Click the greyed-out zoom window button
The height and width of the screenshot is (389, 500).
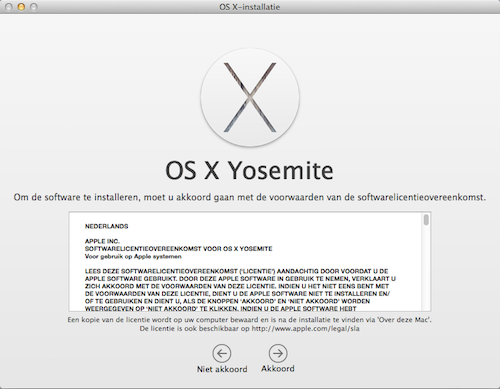(33, 7)
